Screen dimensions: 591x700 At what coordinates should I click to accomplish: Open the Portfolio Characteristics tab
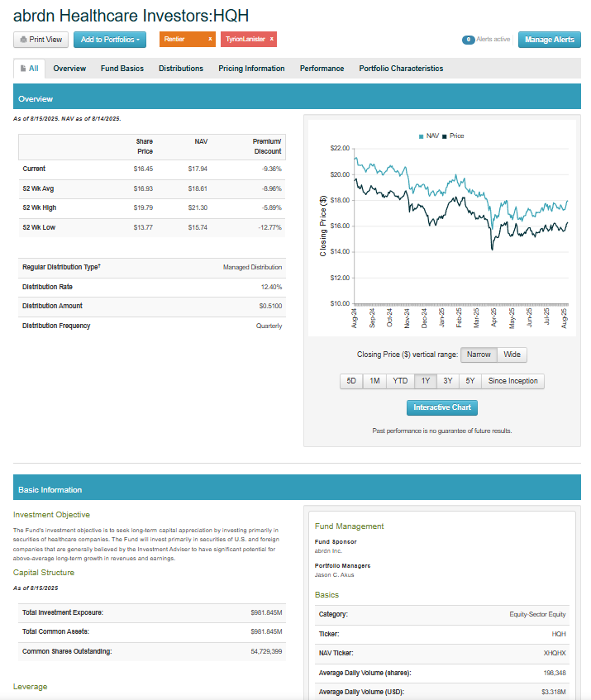pyautogui.click(x=401, y=69)
